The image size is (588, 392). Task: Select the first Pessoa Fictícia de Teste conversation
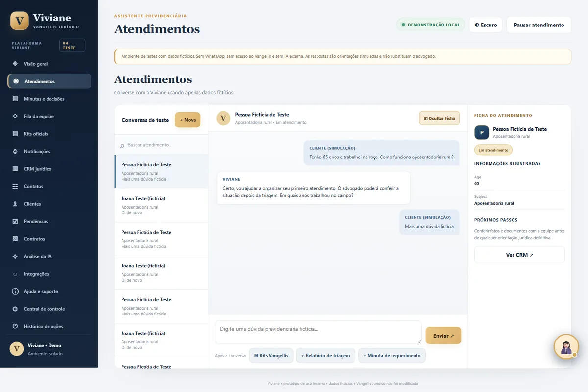point(161,172)
